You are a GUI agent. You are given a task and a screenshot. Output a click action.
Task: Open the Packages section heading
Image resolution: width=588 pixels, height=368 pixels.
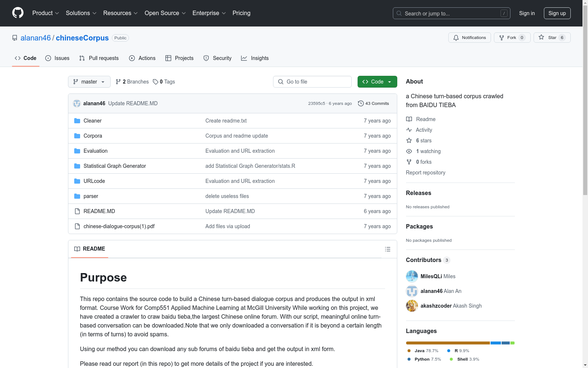point(419,226)
